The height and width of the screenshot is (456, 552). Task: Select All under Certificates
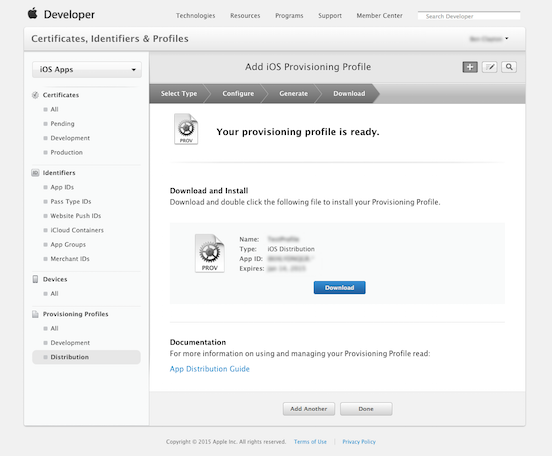click(55, 110)
